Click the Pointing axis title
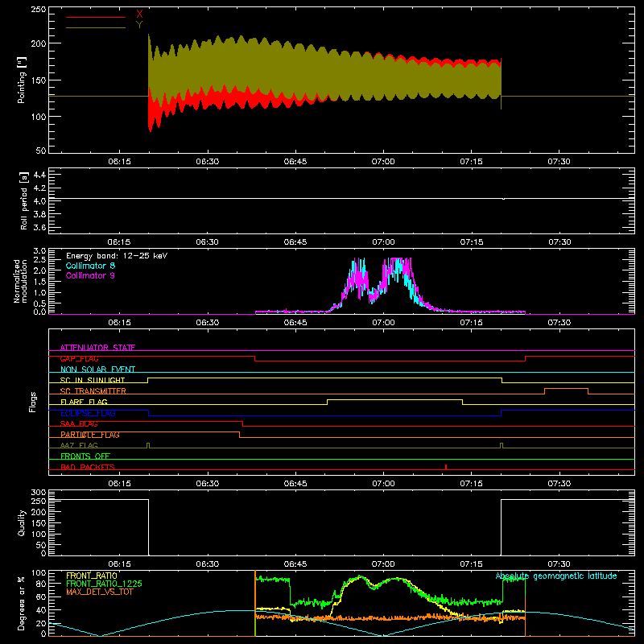Image resolution: width=644 pixels, height=644 pixels. (x=22, y=80)
